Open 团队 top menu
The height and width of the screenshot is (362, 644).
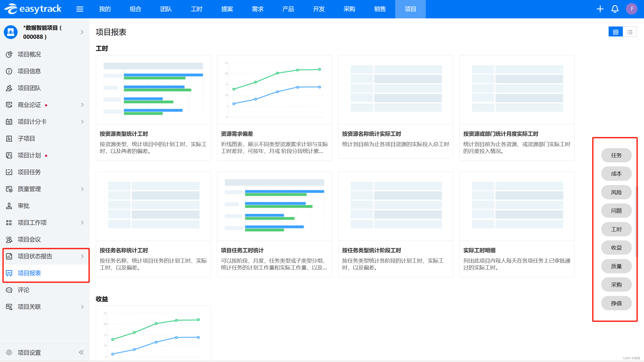click(166, 9)
